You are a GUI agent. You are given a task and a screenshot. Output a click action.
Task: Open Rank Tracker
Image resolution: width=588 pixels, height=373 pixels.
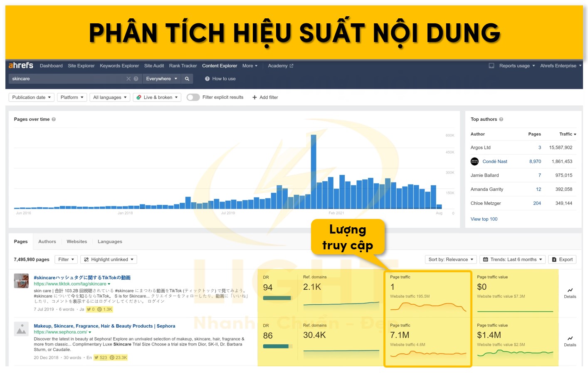pyautogui.click(x=183, y=66)
